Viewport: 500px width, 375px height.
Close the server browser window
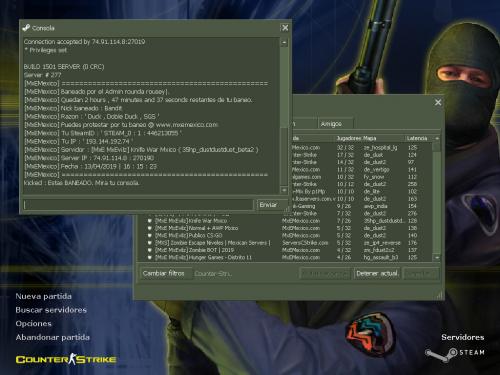438,102
